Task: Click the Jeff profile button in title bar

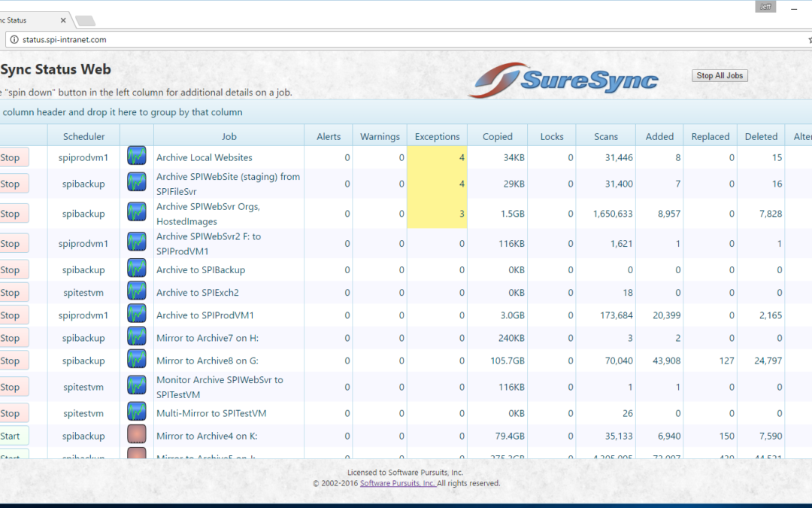Action: click(x=765, y=7)
